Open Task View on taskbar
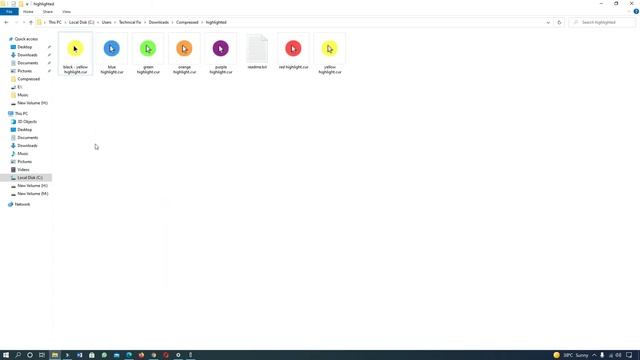 point(42,355)
